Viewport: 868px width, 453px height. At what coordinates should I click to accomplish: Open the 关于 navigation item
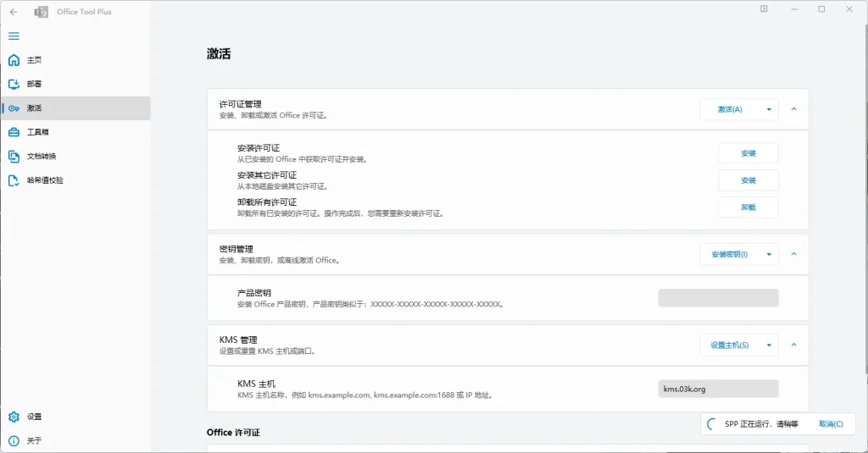[x=75, y=441]
